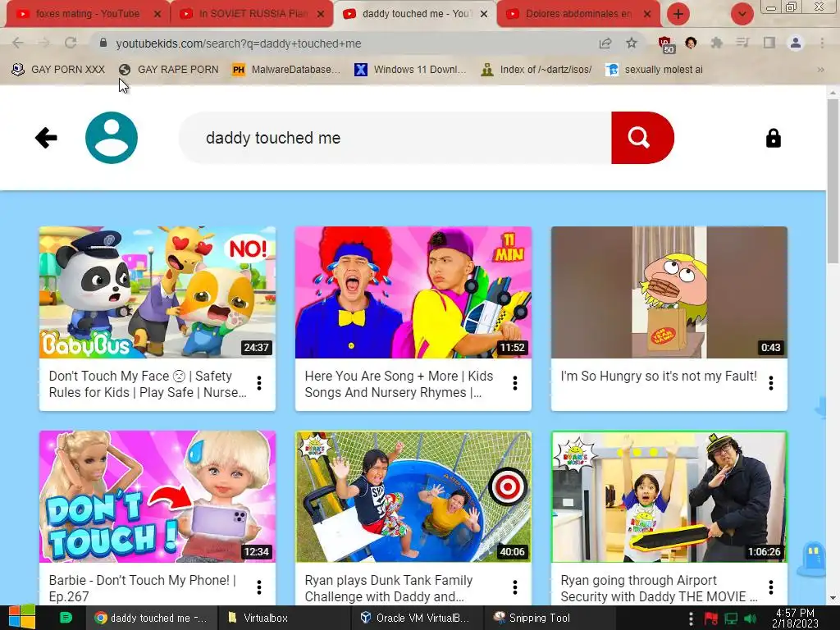Click the title I'm So Hungry so it's not my Fault!
The image size is (840, 630).
coord(659,376)
